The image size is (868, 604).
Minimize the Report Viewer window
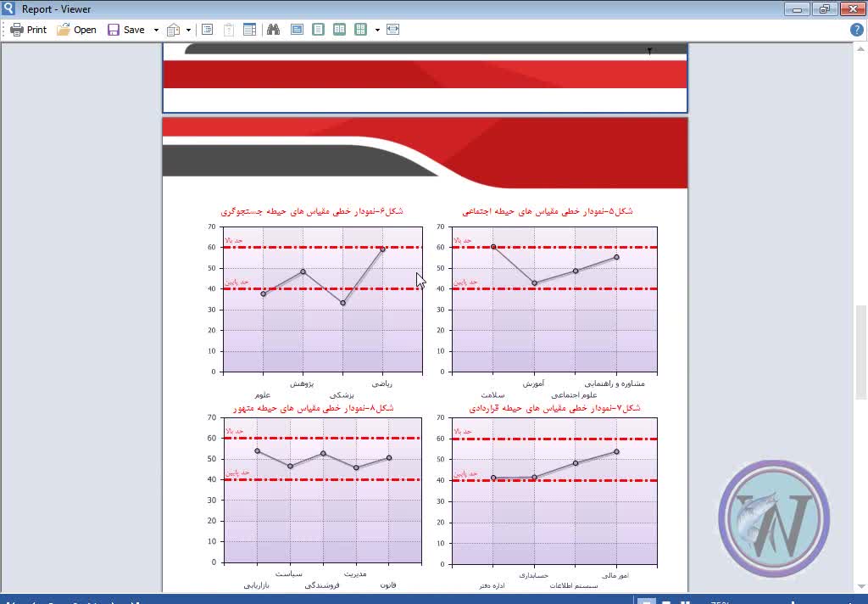tap(797, 8)
